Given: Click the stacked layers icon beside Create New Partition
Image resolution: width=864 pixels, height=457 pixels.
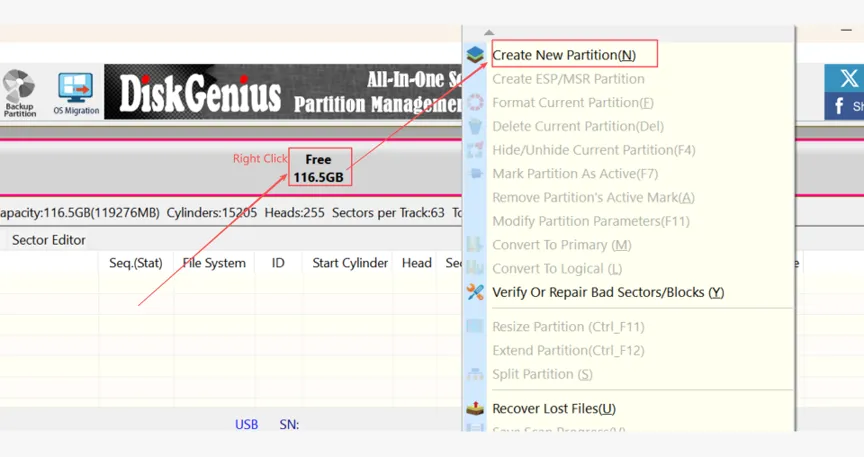Looking at the screenshot, I should (x=474, y=55).
